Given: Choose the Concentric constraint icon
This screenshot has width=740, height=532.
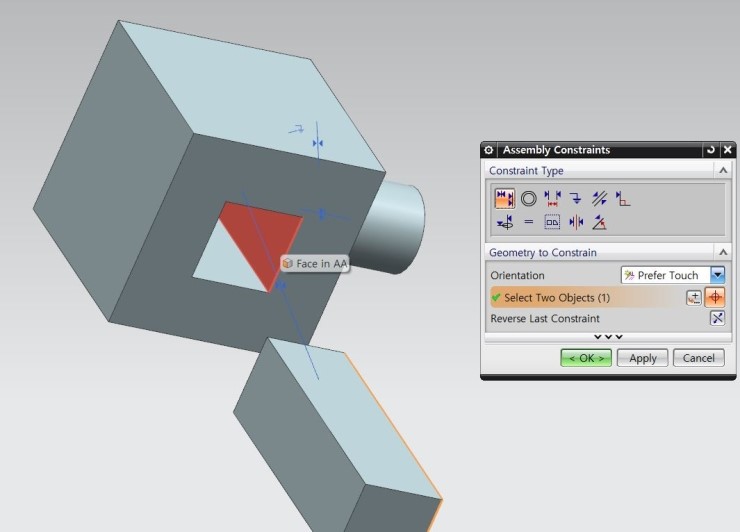Looking at the screenshot, I should coord(528,198).
